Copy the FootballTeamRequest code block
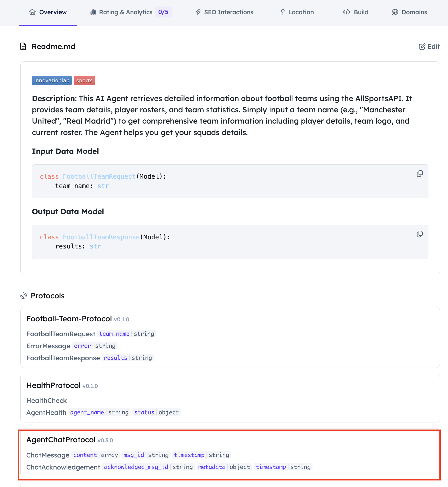448x487 pixels. [420, 173]
